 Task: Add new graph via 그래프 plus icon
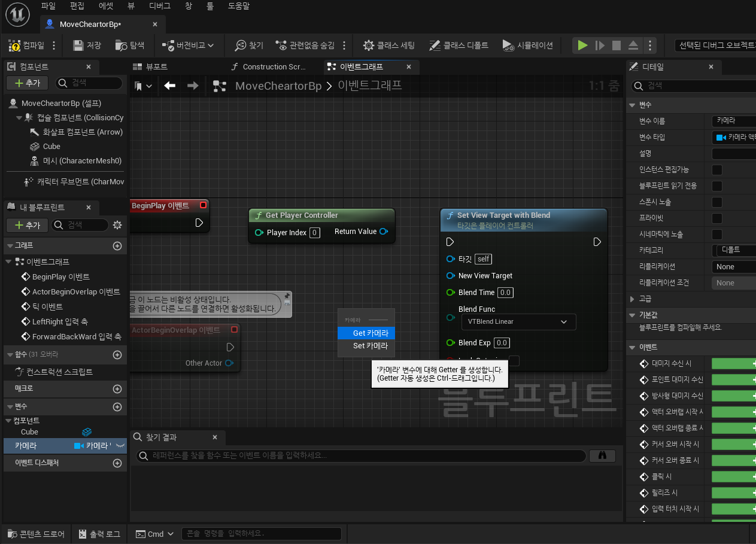117,246
